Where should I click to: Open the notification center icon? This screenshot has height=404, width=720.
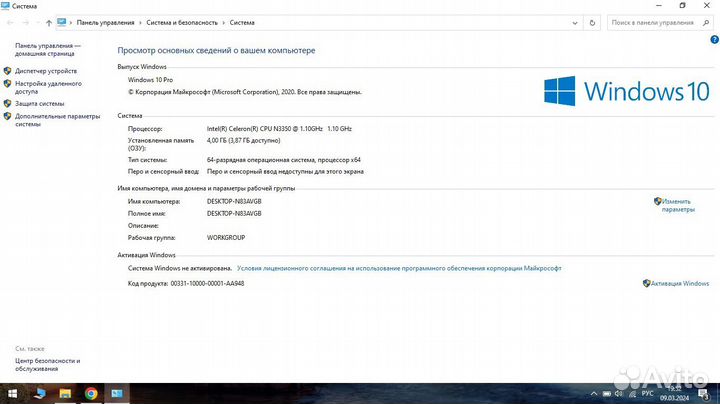coord(703,394)
